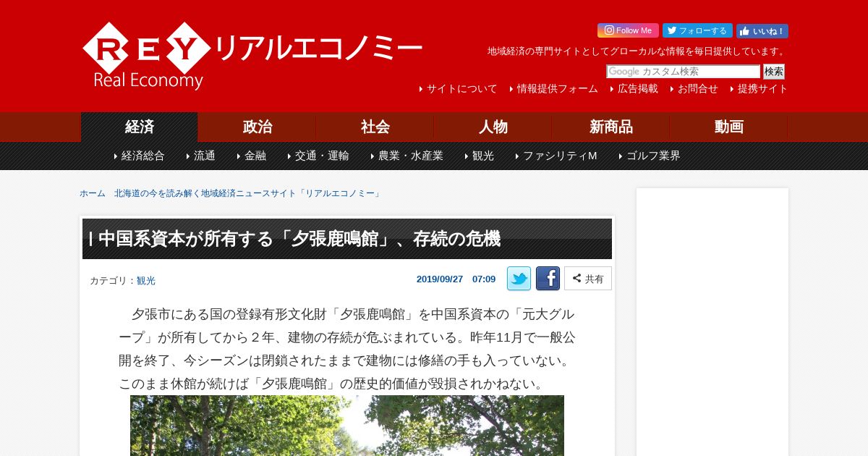Open the 共有 share button

tap(588, 279)
